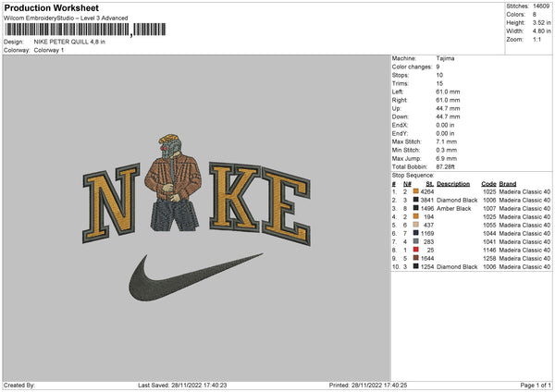Click the underlined 'Description' column header
The image size is (555, 392).
tap(453, 184)
